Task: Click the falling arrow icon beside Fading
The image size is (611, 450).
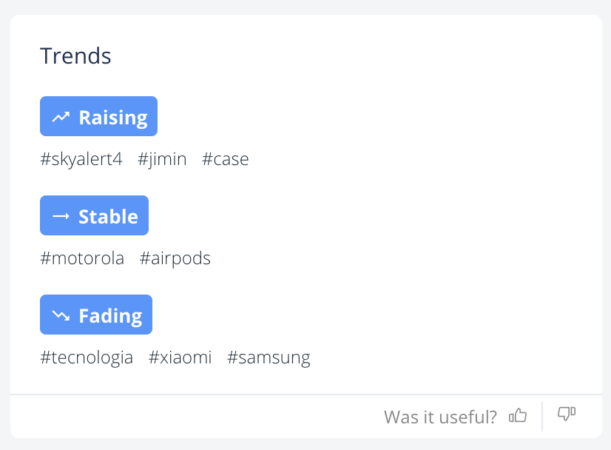Action: pyautogui.click(x=61, y=316)
